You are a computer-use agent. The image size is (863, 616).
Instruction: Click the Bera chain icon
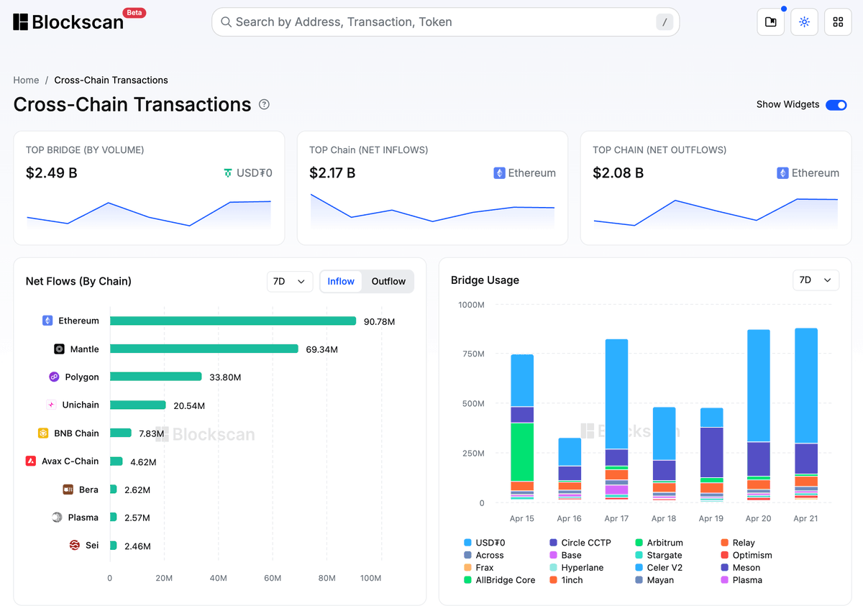click(x=68, y=489)
